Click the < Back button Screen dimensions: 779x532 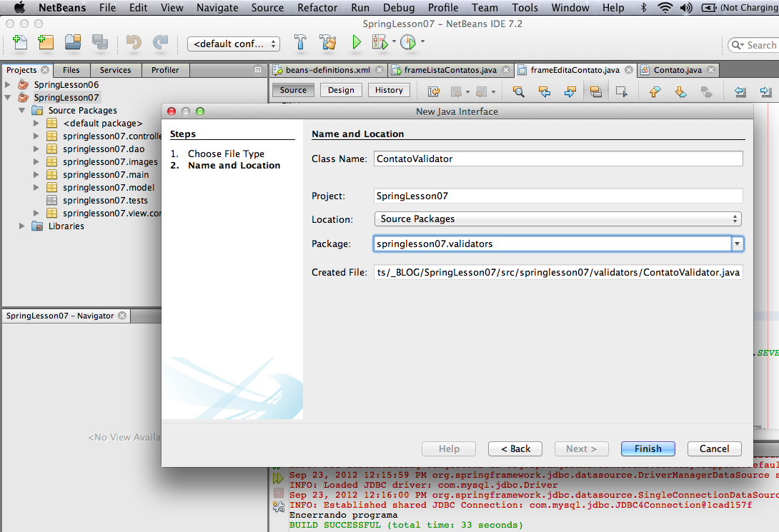click(x=515, y=448)
